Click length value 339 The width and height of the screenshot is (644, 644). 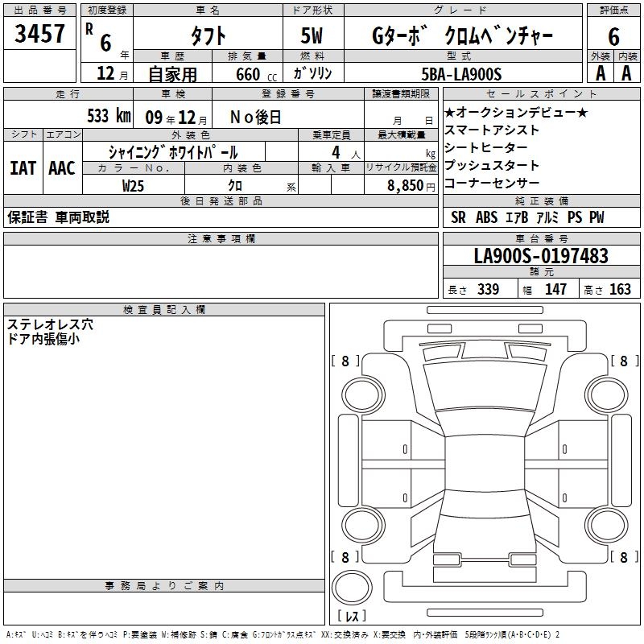[488, 289]
